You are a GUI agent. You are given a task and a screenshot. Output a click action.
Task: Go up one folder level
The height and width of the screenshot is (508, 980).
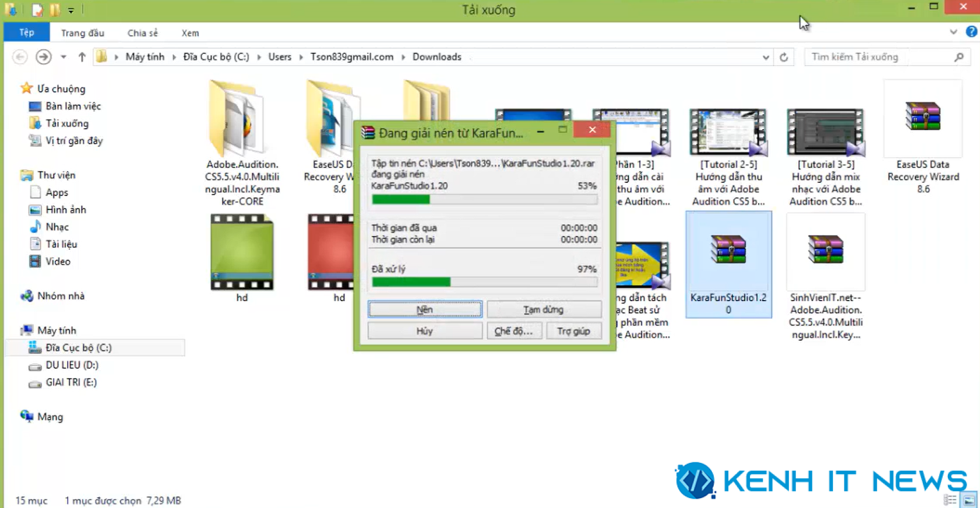(82, 57)
